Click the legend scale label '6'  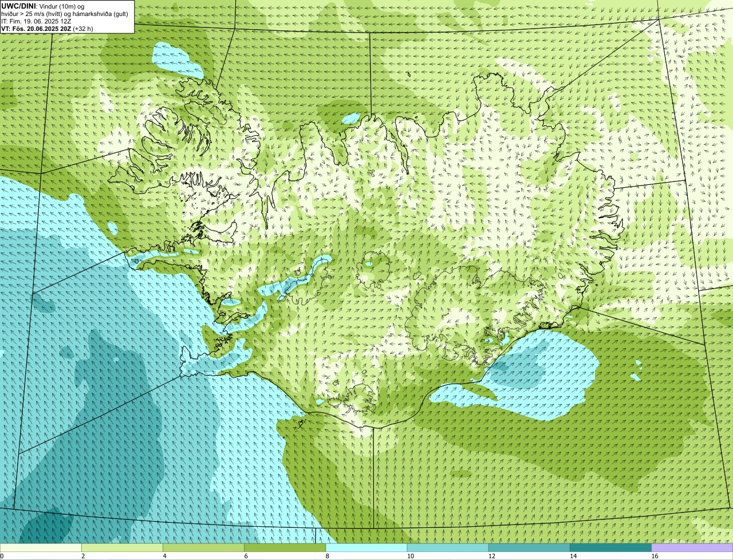pos(246,556)
